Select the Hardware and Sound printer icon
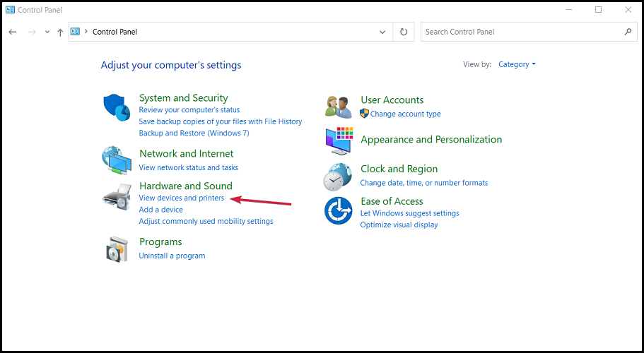644x353 pixels. click(117, 197)
